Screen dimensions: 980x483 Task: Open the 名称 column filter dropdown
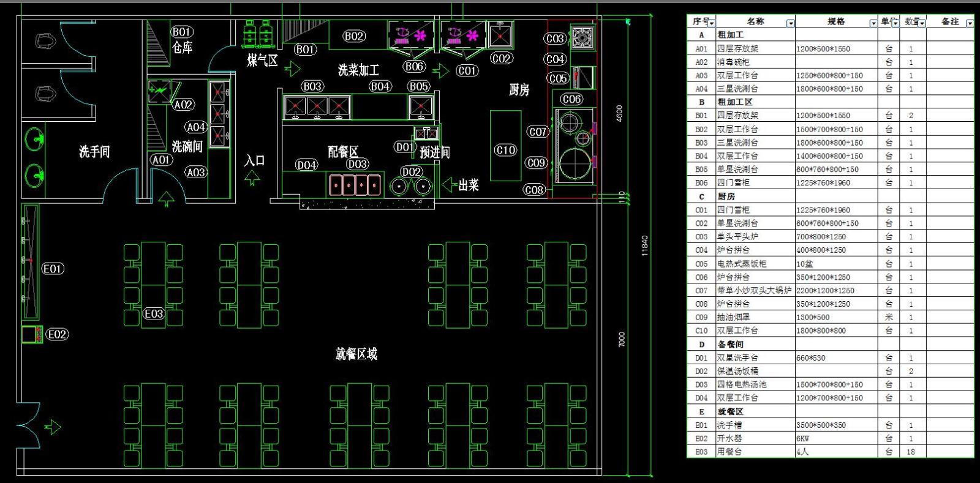tap(791, 23)
